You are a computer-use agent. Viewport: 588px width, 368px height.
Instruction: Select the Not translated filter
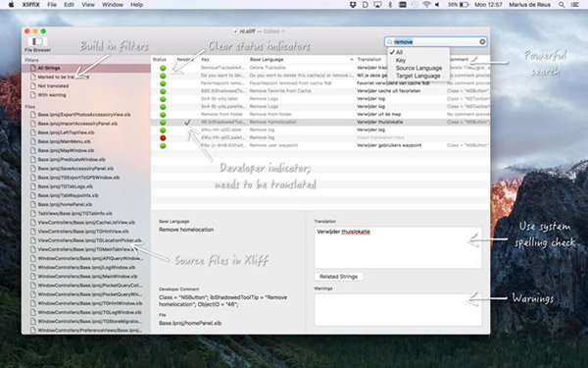(53, 86)
